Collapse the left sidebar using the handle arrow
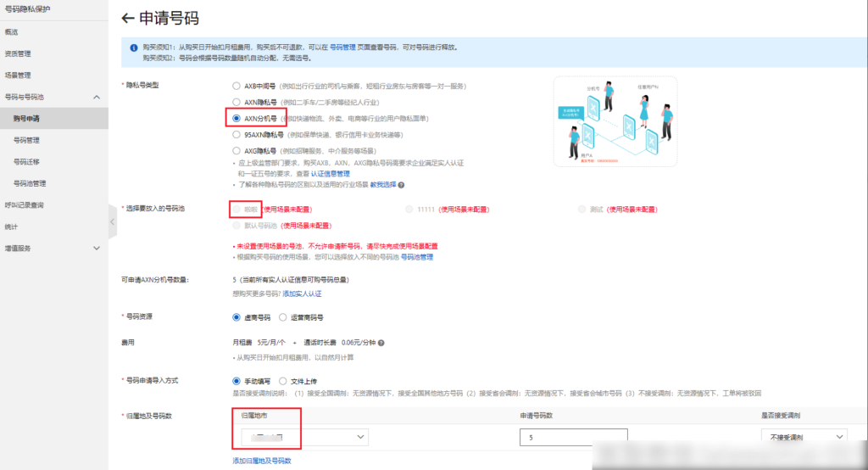Screen dimensions: 868x470 click(x=113, y=221)
